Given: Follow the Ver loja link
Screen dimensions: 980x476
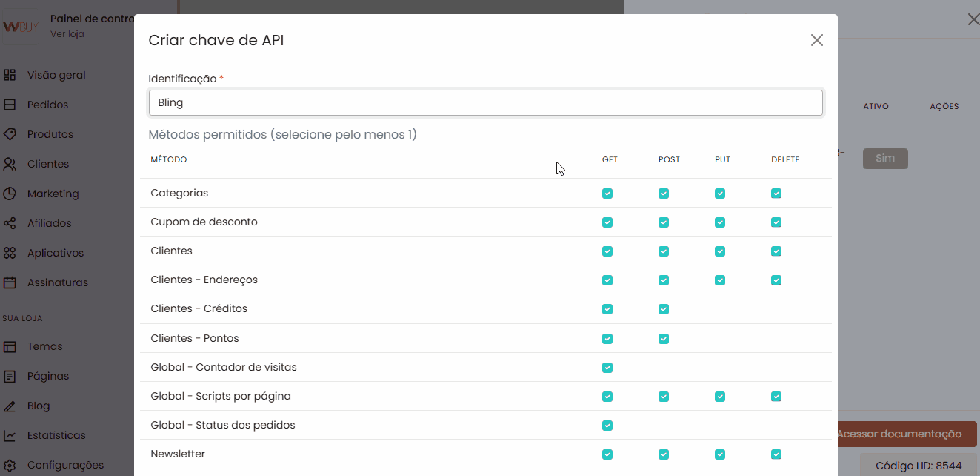Looking at the screenshot, I should pyautogui.click(x=67, y=33).
